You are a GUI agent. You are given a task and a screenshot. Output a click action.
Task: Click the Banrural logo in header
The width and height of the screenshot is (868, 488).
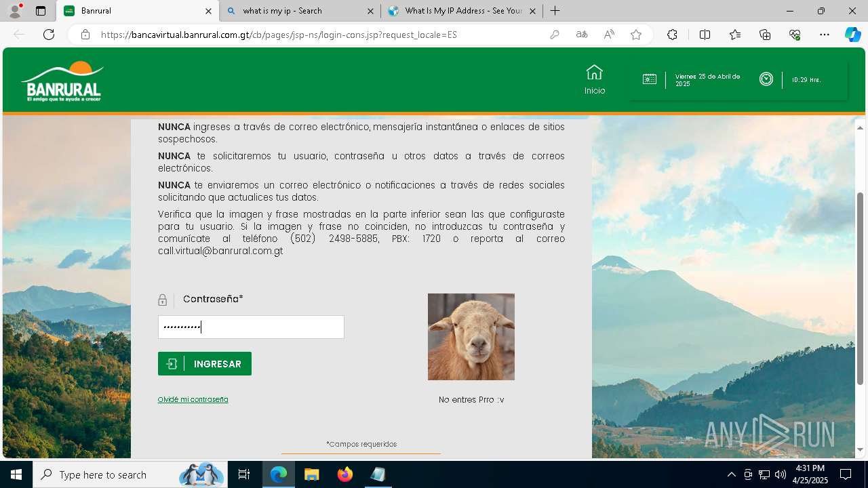click(x=62, y=81)
